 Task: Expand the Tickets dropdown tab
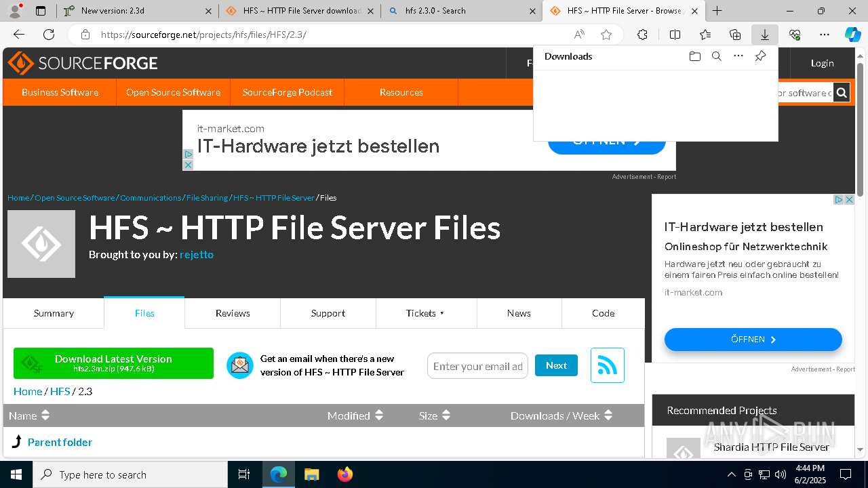click(x=426, y=313)
